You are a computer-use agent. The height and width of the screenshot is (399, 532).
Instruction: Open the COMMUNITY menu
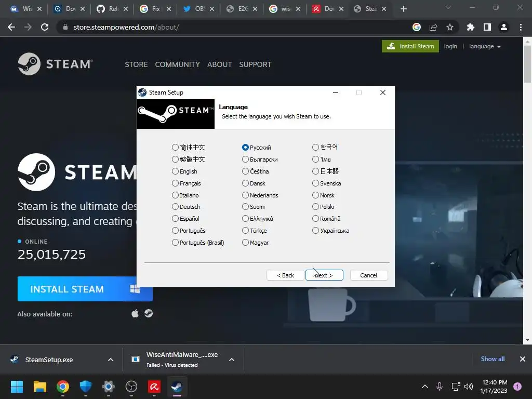tap(177, 64)
